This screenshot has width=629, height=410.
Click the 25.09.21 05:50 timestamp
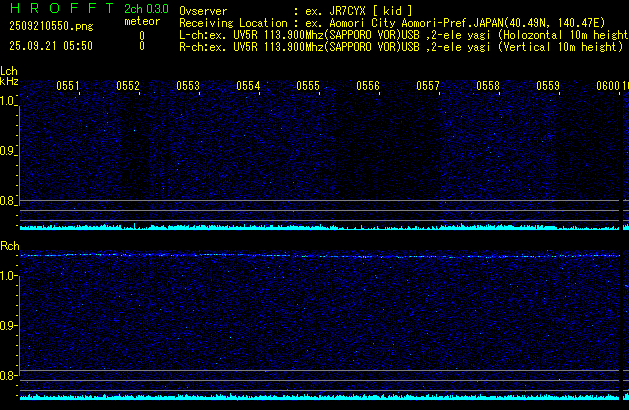coord(50,46)
